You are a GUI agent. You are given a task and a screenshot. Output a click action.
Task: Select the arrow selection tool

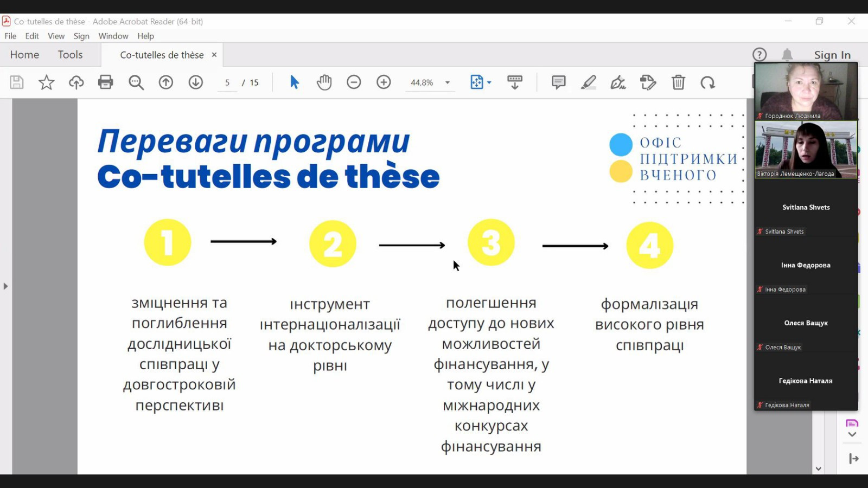coord(295,82)
